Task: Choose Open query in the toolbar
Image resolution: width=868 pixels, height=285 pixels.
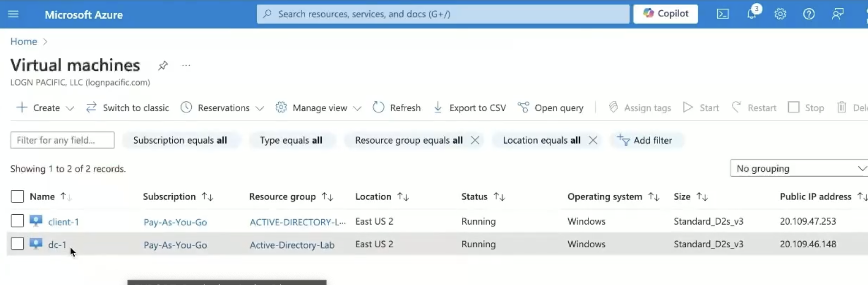Action: point(551,108)
